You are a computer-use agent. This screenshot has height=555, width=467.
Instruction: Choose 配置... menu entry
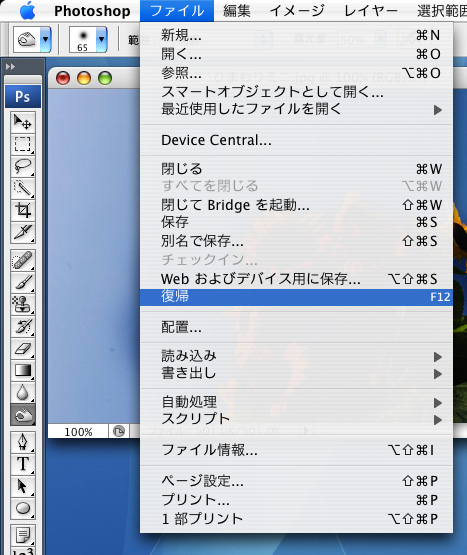click(x=296, y=327)
